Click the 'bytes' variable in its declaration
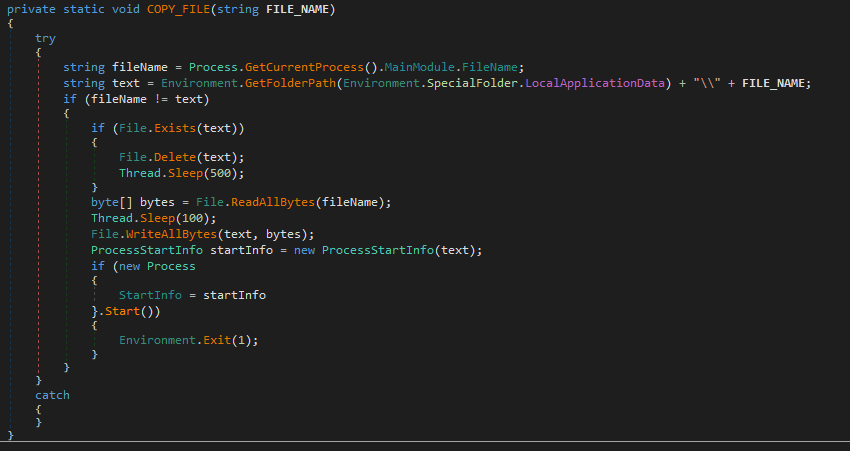 click(157, 202)
